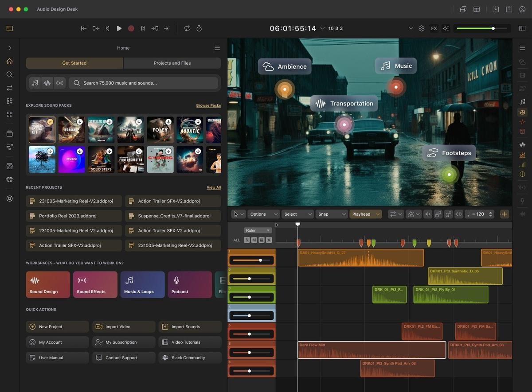Open the search icon in left sidebar
Screen dimensions: 532x392
(x=9, y=74)
